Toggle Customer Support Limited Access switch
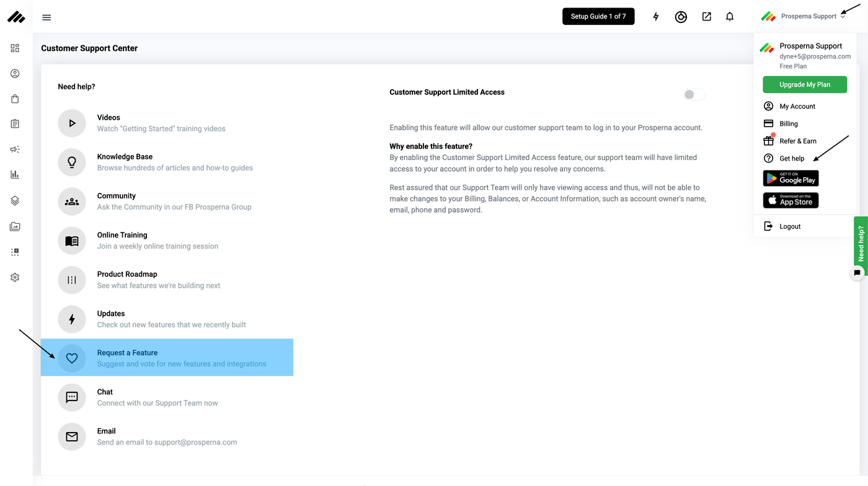This screenshot has height=486, width=868. (x=694, y=95)
